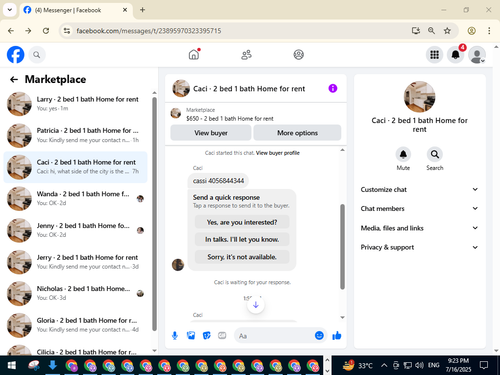The width and height of the screenshot is (500, 375).
Task: Click the Facebook search magnifier icon
Action: point(37,55)
